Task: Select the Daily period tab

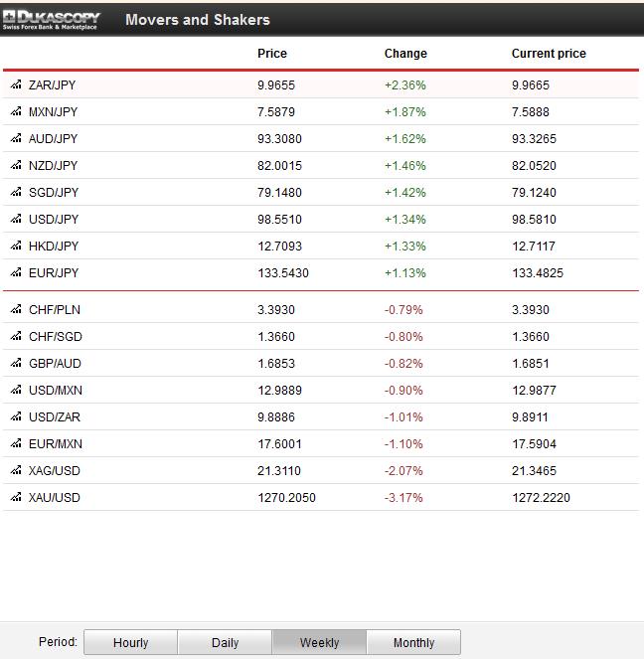Action: pyautogui.click(x=226, y=643)
